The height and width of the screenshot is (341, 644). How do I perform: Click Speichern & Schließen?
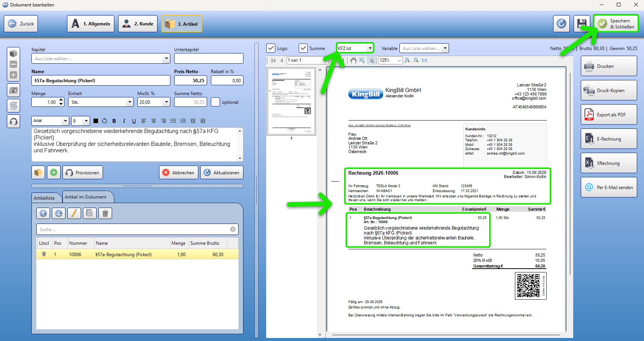(x=616, y=23)
